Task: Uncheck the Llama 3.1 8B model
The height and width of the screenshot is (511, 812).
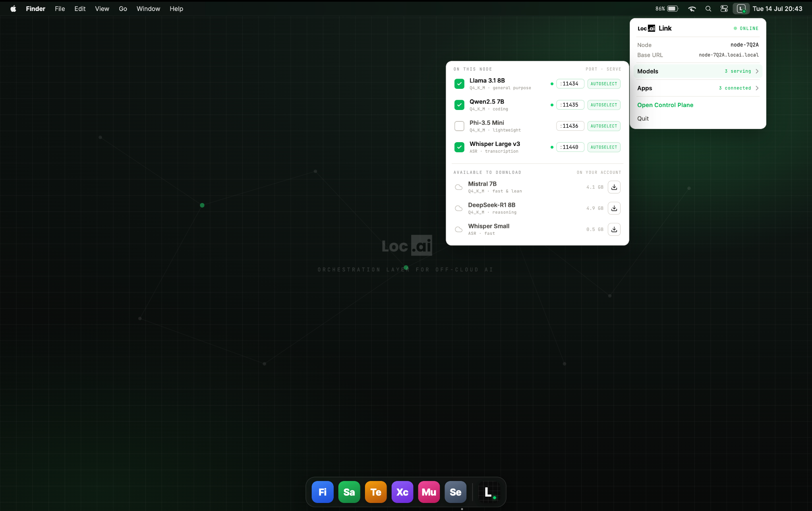Action: point(459,84)
